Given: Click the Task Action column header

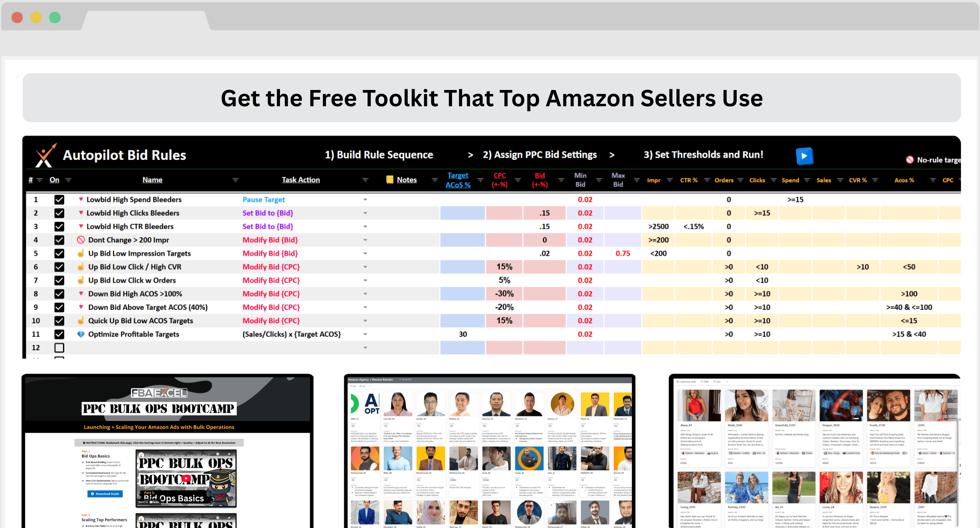Looking at the screenshot, I should point(301,180).
